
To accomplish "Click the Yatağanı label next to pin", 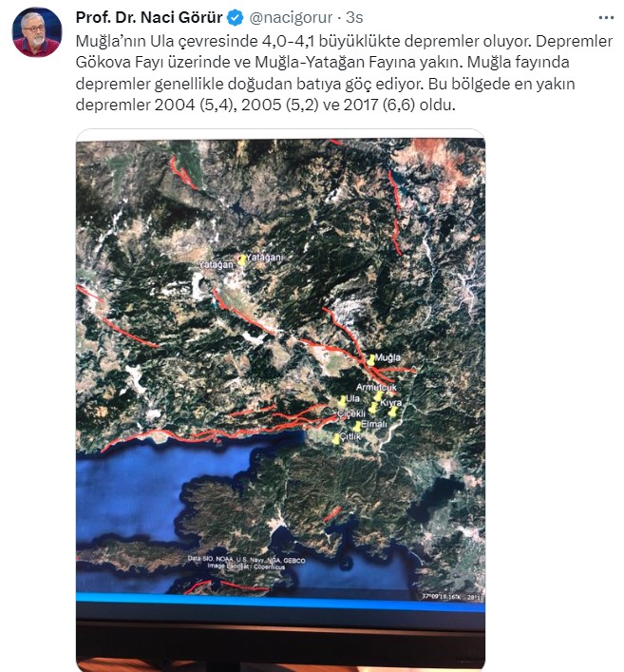I will 265,258.
